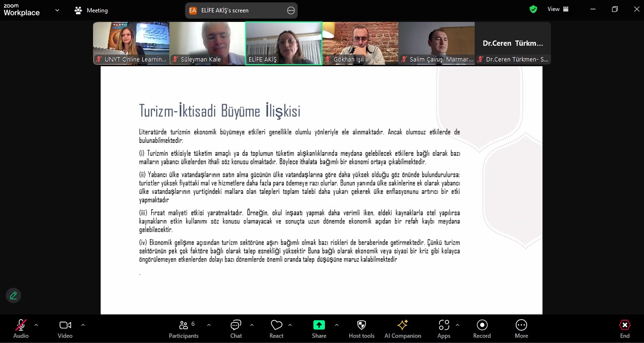Open the Participants panel

pos(184,329)
